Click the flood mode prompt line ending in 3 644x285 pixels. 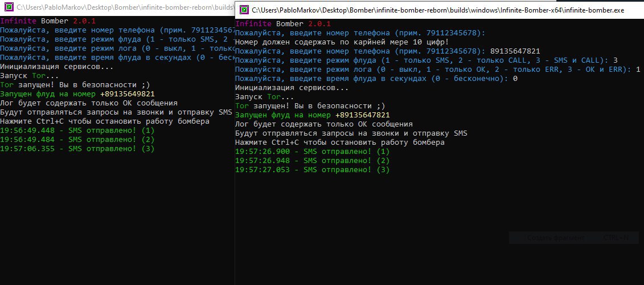[426, 60]
